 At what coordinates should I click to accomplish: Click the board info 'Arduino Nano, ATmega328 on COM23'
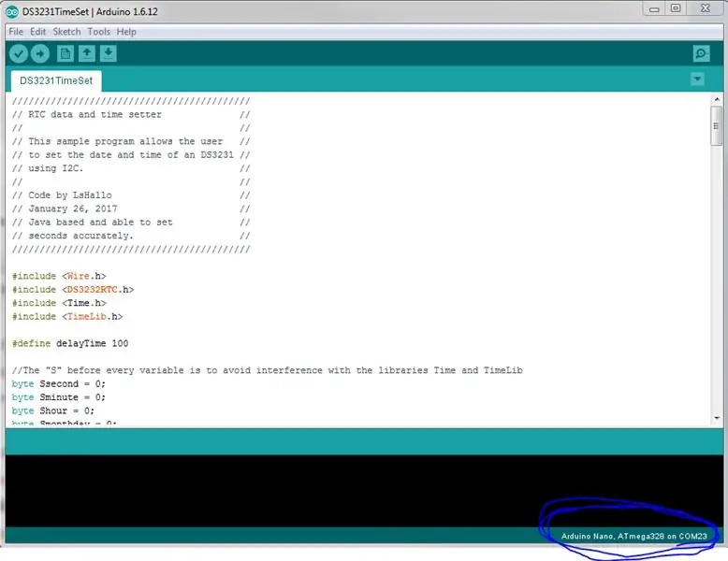633,536
